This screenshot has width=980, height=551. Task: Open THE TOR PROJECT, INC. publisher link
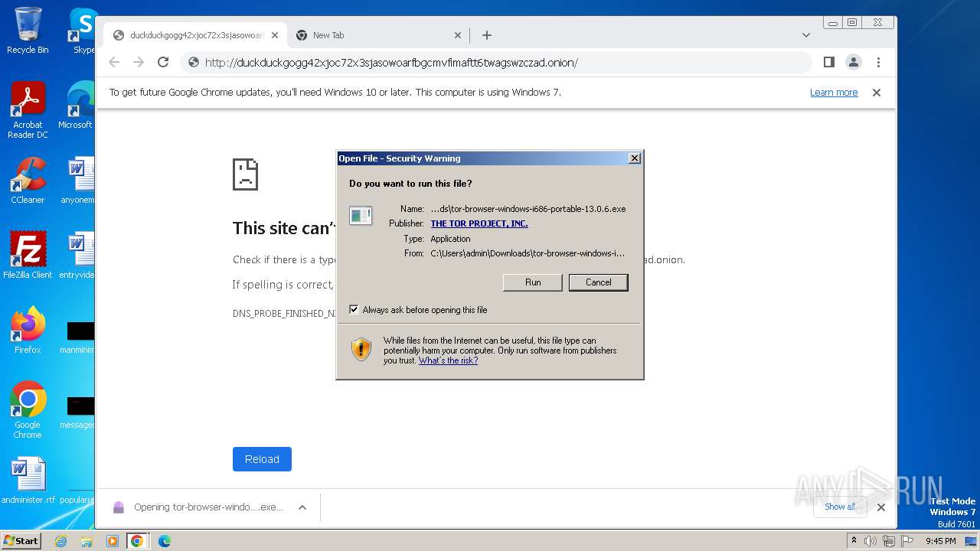(x=479, y=223)
